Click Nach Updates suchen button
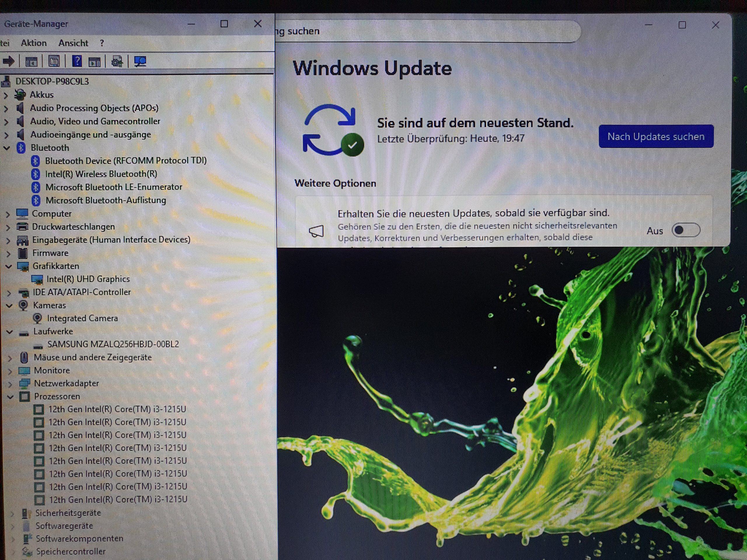This screenshot has width=747, height=560. click(x=656, y=136)
